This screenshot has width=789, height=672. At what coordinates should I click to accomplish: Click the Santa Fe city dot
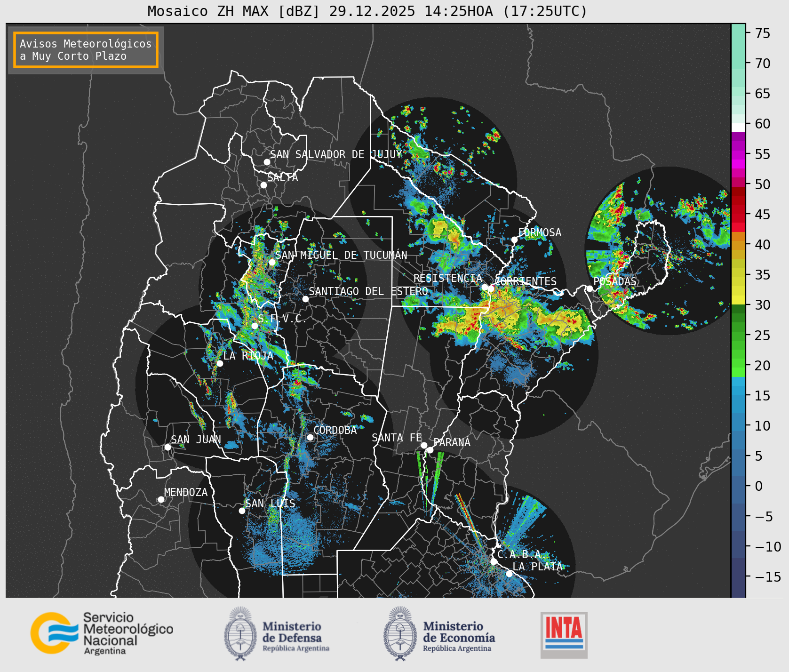pos(424,445)
